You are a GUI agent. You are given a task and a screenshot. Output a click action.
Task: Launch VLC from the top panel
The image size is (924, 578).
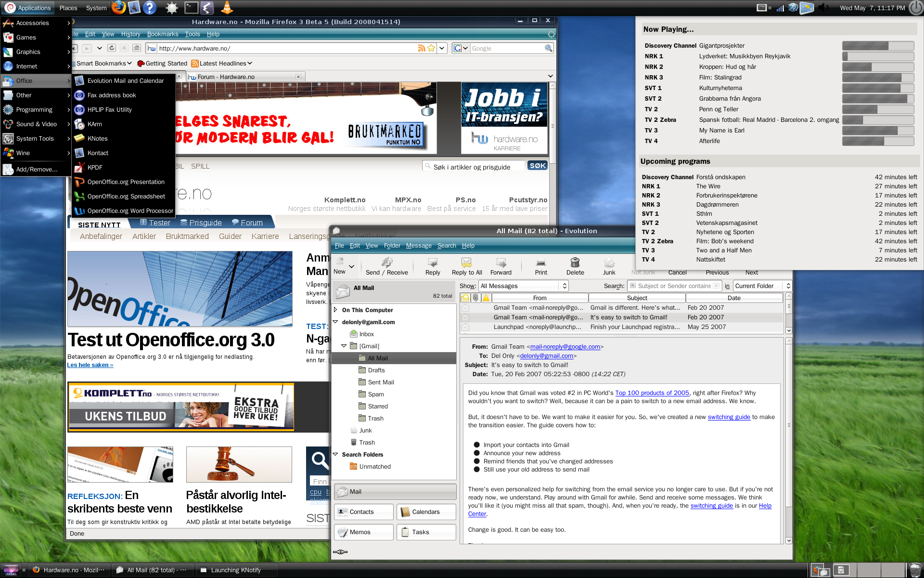[x=227, y=8]
